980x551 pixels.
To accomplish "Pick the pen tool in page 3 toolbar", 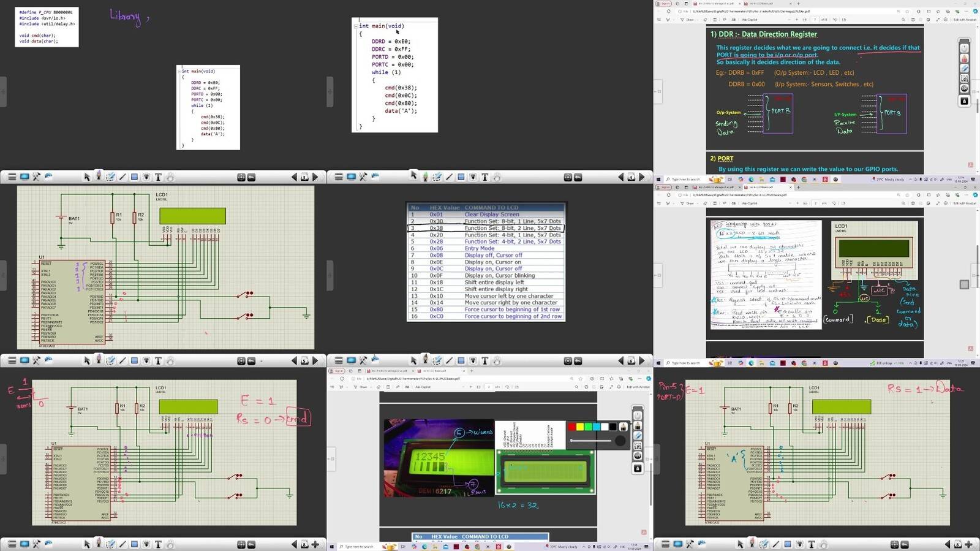I will point(99,176).
